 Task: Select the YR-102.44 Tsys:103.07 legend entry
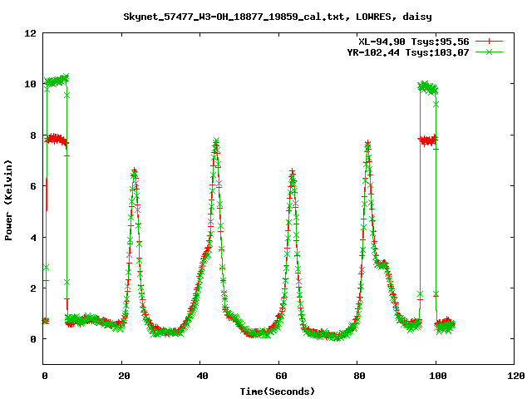point(408,52)
